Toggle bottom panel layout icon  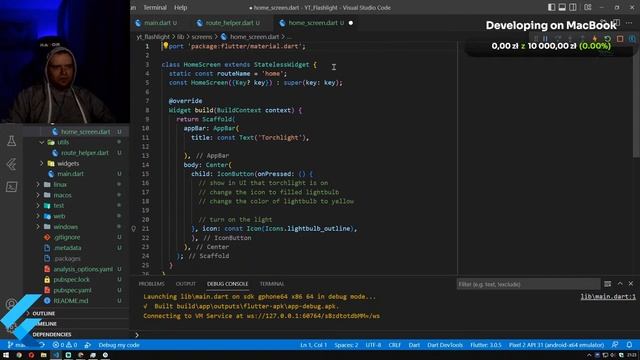(562, 7)
